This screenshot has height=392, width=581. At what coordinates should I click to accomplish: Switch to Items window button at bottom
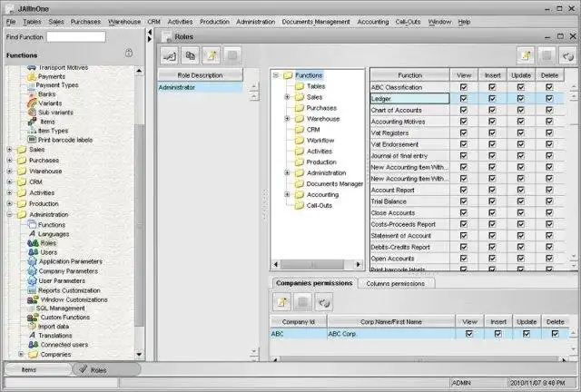click(36, 370)
